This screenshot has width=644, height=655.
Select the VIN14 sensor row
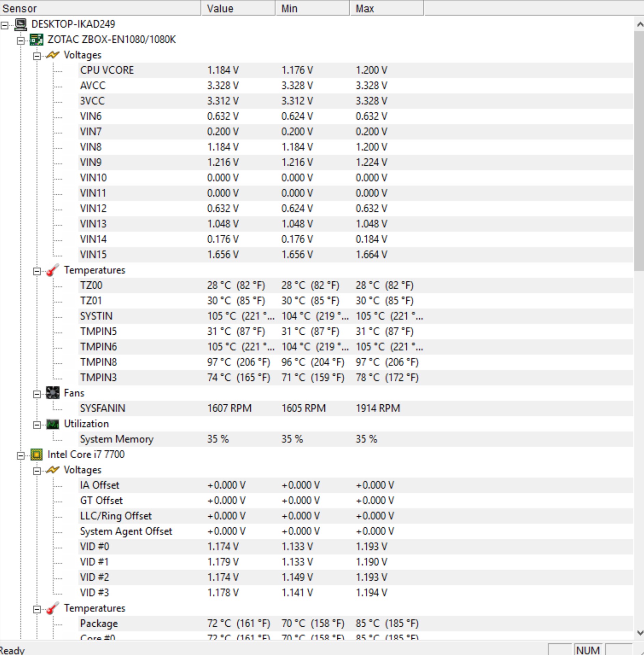[355, 239]
